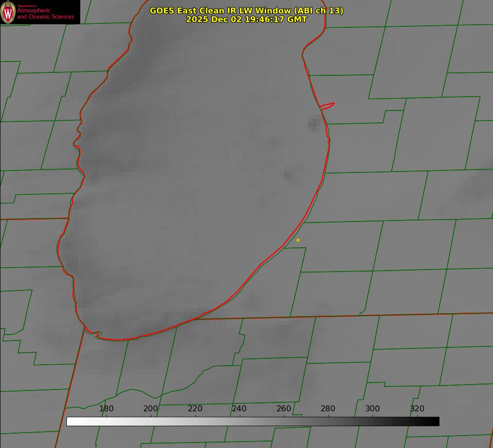Open the Atmospheric and Oceanic Sciences link

click(x=46, y=13)
